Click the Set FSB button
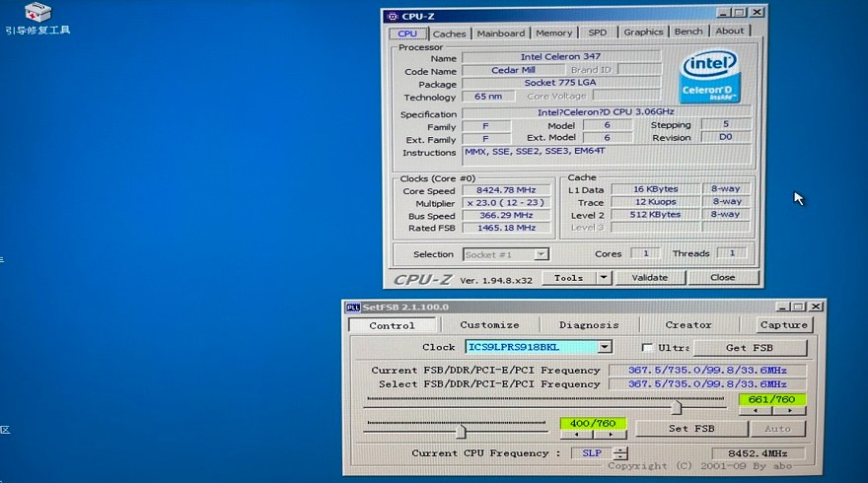Image resolution: width=868 pixels, height=483 pixels. (x=691, y=428)
